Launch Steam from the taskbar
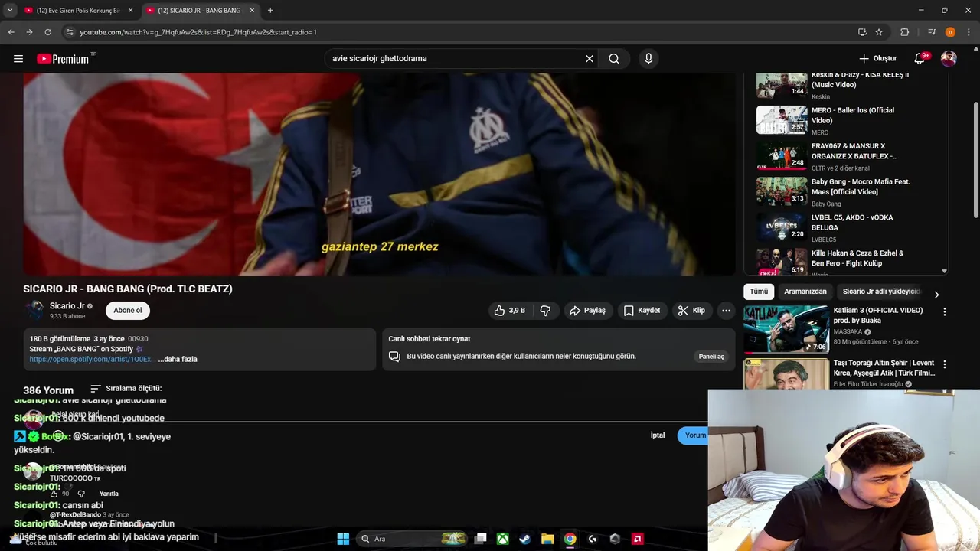980x551 pixels. pyautogui.click(x=524, y=539)
